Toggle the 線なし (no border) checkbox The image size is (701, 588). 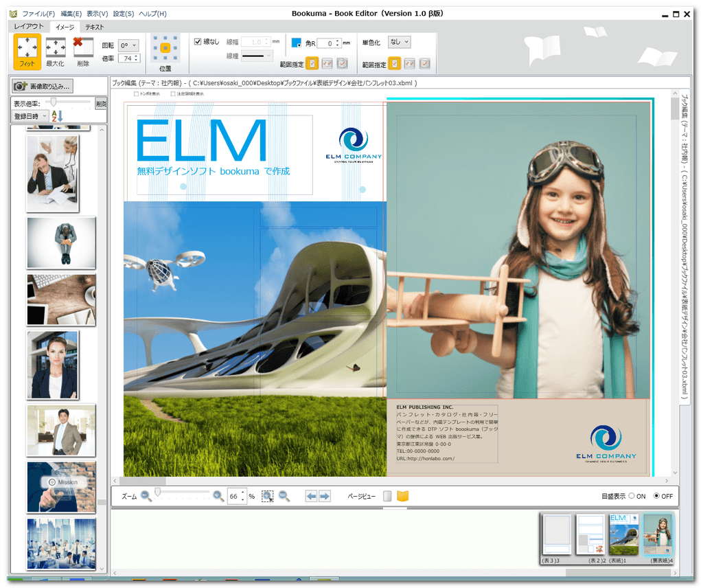coord(198,42)
